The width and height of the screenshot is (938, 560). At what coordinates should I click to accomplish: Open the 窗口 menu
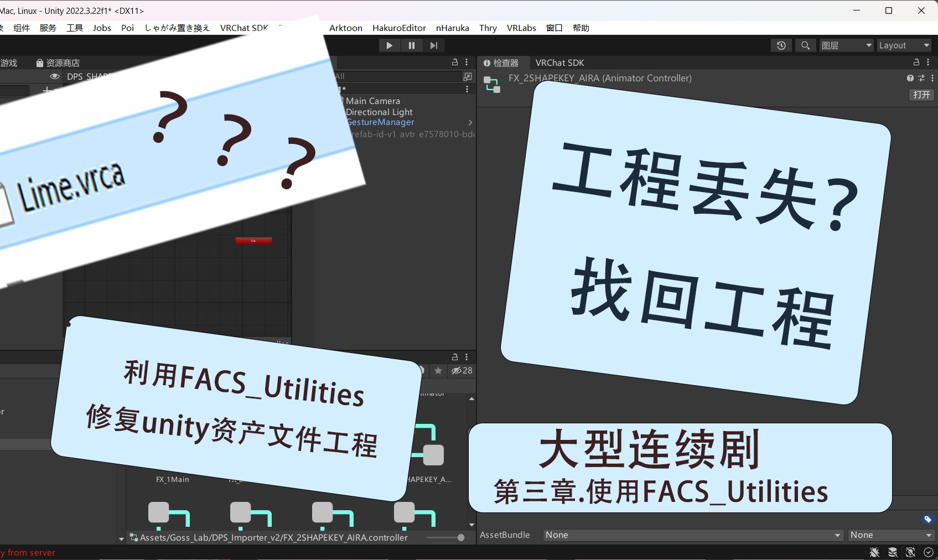tap(554, 28)
